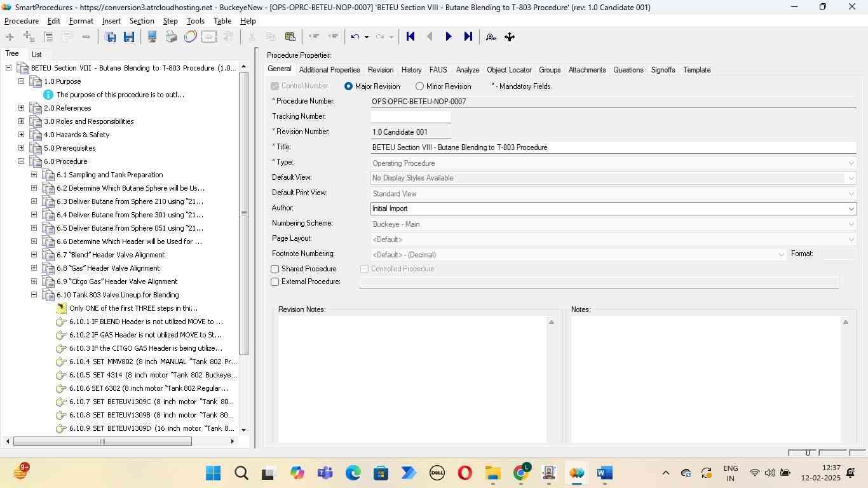Click the undo arrow icon

(x=355, y=37)
